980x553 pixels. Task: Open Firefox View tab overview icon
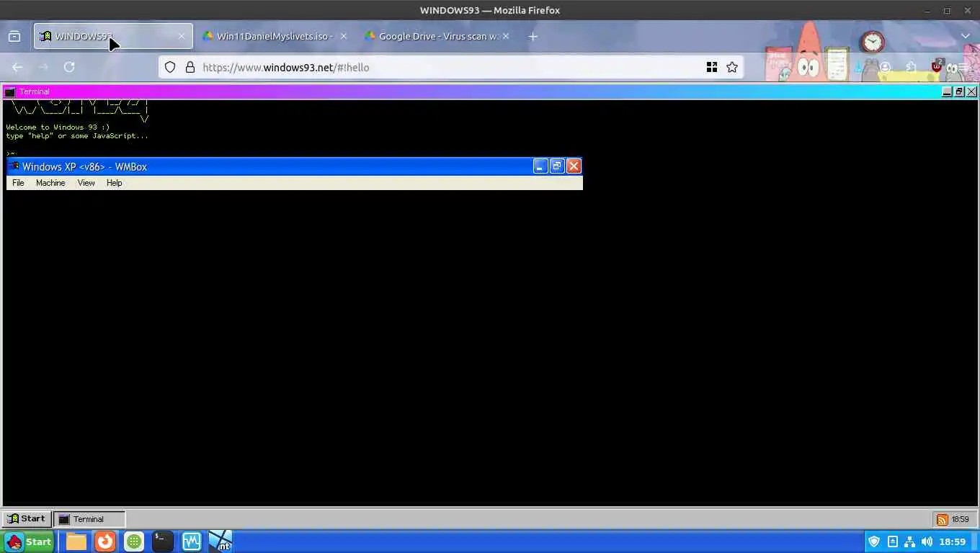[x=14, y=36]
